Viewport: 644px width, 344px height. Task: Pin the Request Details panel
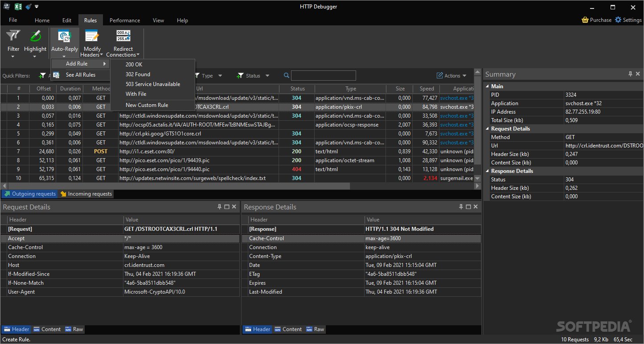click(219, 207)
